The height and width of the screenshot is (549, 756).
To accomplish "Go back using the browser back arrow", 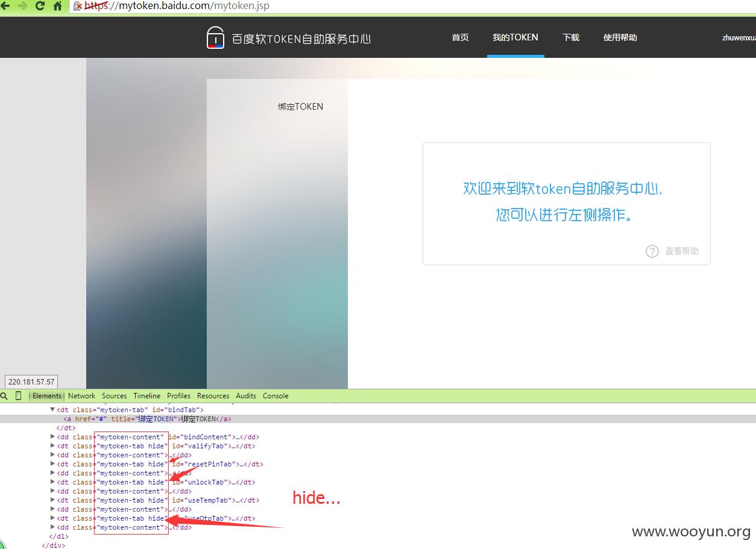I will tap(5, 6).
